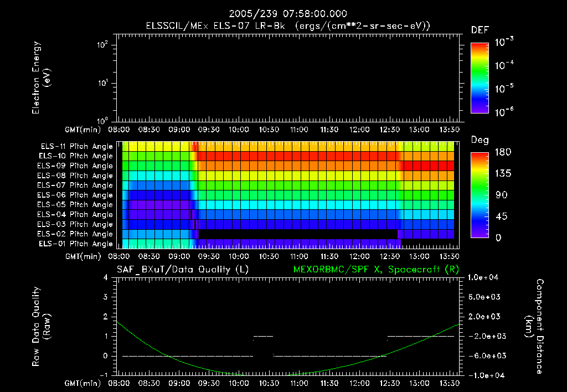Click the ELS-05 Pitch Angle row label

pos(75,205)
